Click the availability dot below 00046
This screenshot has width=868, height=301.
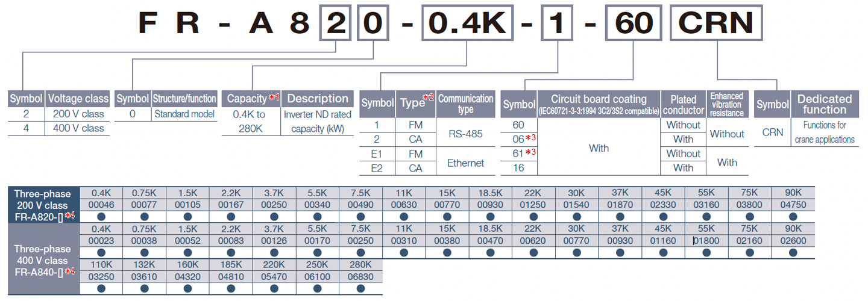pyautogui.click(x=101, y=216)
